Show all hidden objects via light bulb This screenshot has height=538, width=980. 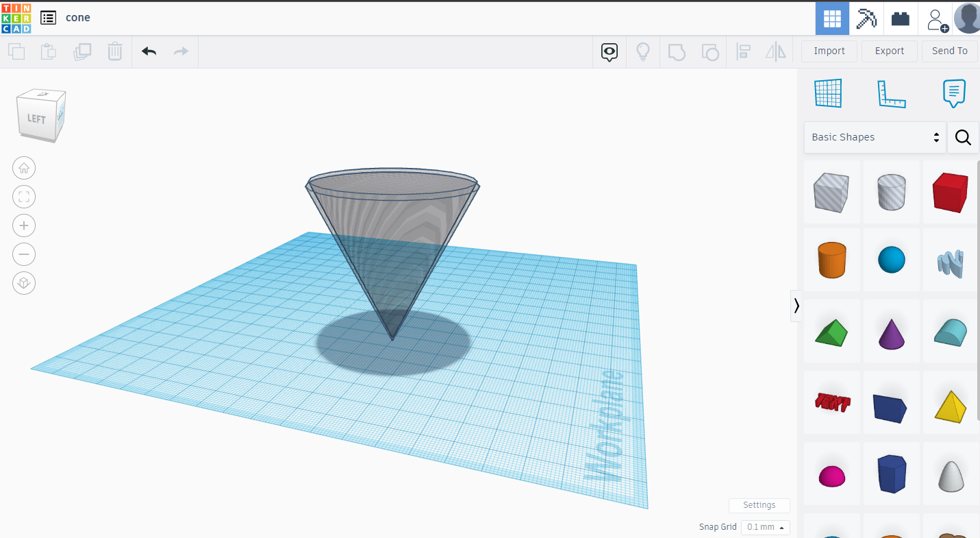643,51
